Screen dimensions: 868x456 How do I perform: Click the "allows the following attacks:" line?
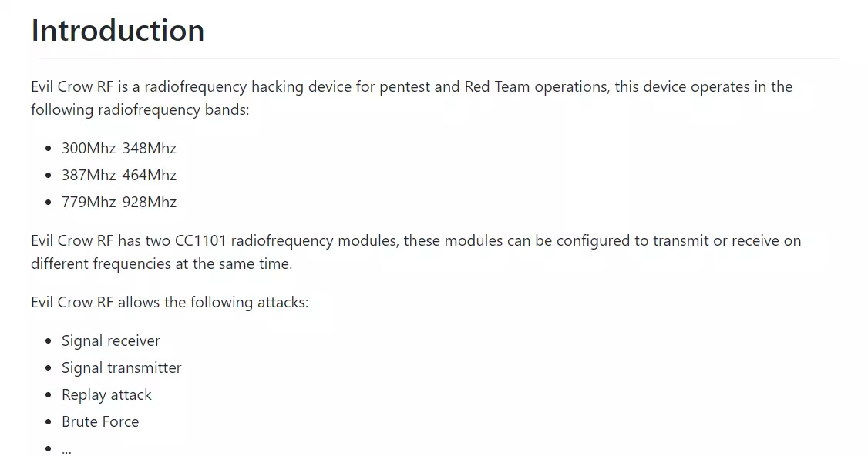(213, 302)
